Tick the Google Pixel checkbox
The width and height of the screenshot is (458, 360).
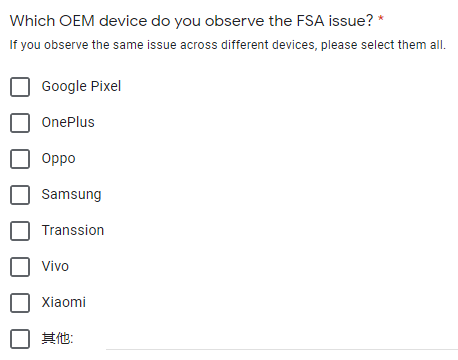click(20, 87)
